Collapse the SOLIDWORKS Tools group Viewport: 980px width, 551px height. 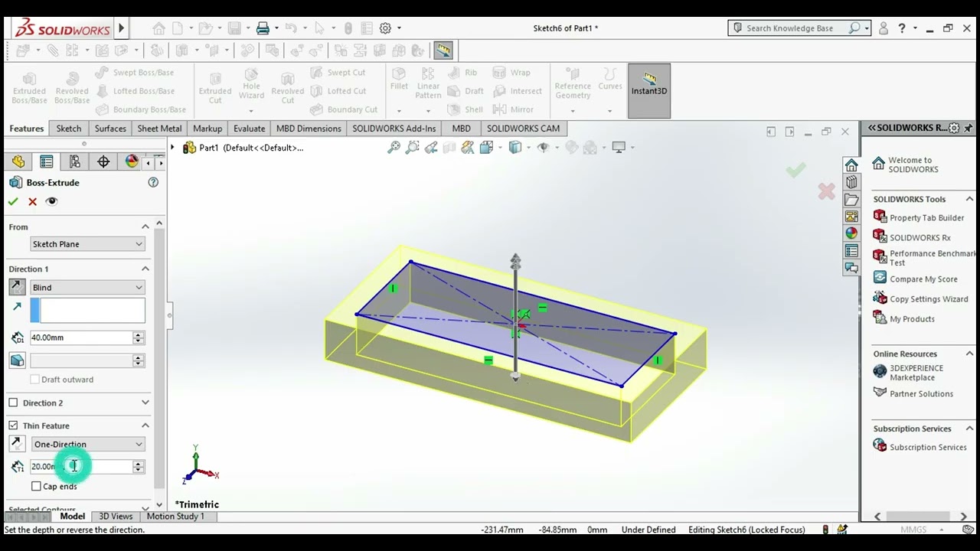[x=969, y=199]
